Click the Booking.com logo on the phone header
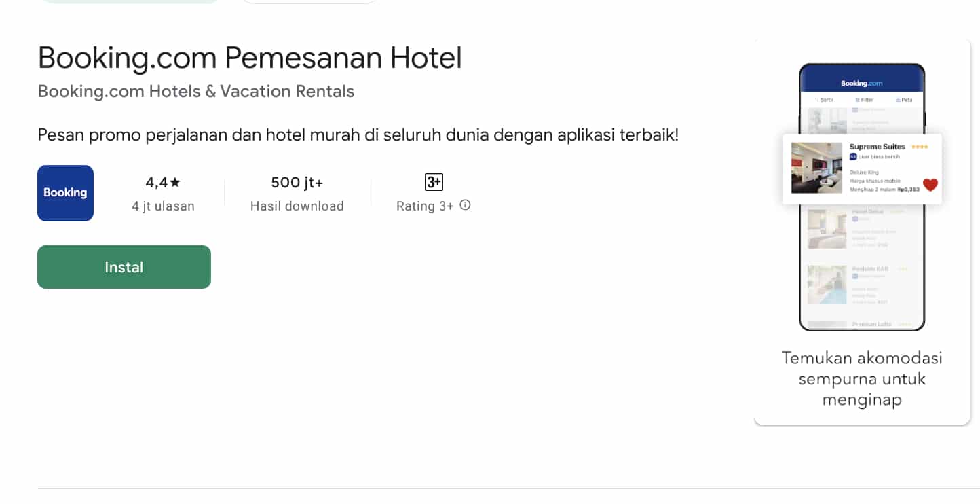 coord(861,82)
